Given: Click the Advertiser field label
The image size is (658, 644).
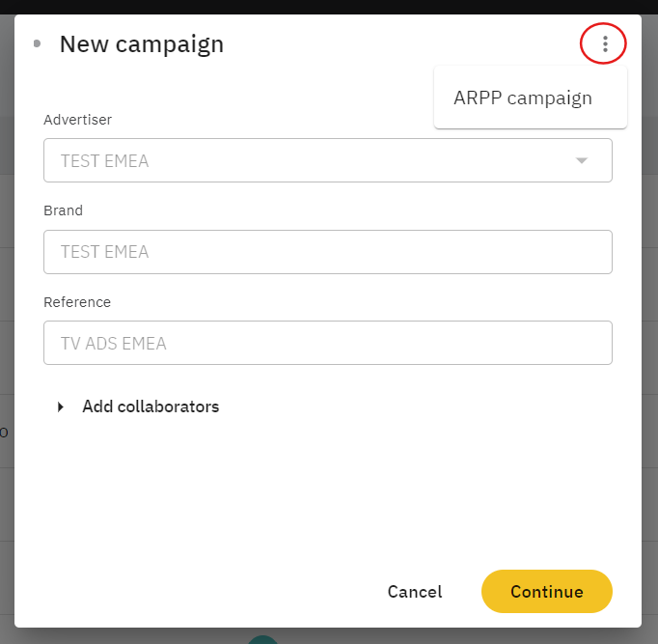Looking at the screenshot, I should click(77, 120).
